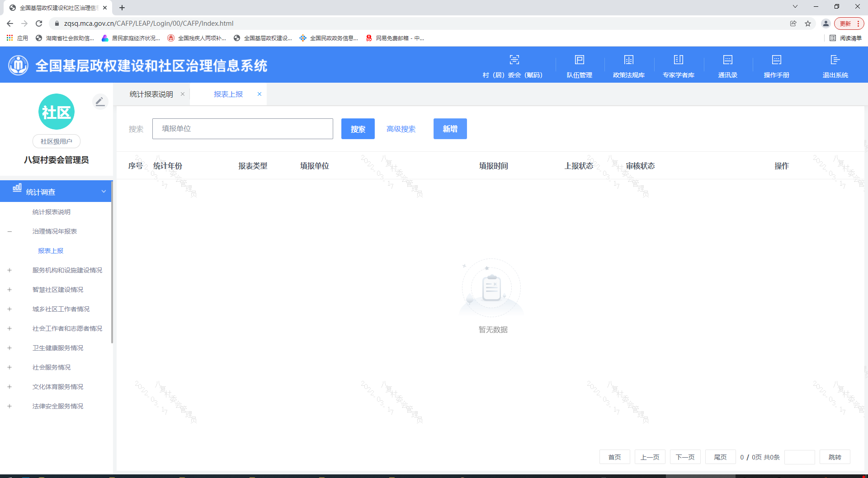The width and height of the screenshot is (868, 478).
Task: Click the 退出系统 logout icon
Action: (x=835, y=60)
